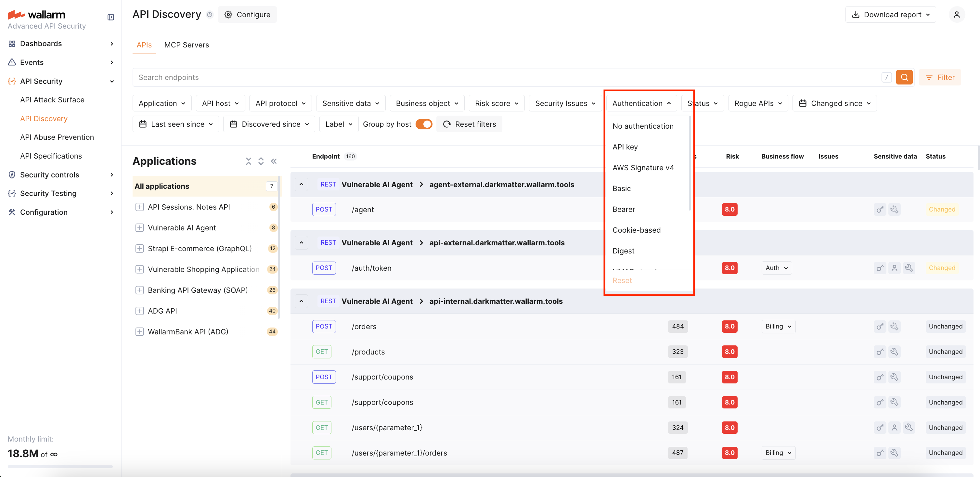Open the user profile icon
The image size is (980, 477).
point(956,14)
